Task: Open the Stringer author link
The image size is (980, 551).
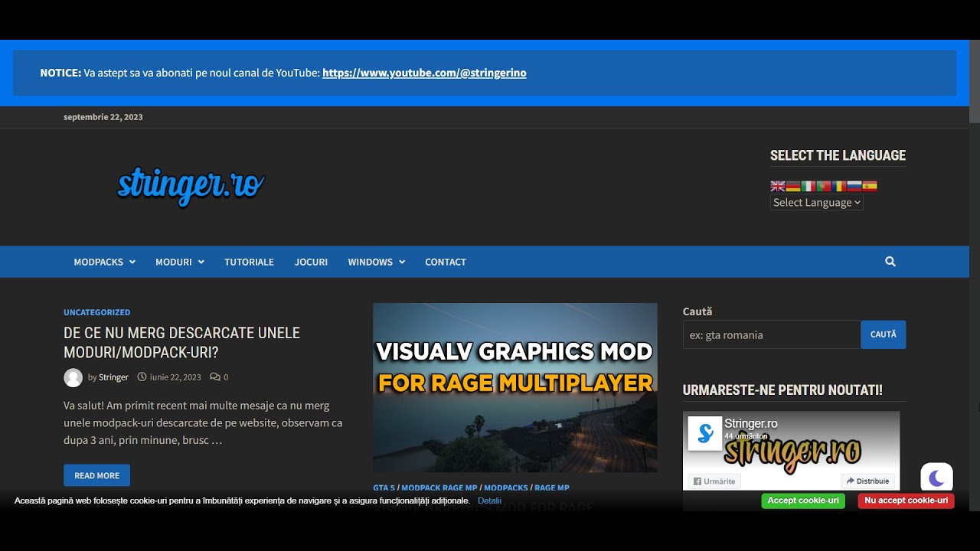Action: pos(113,377)
